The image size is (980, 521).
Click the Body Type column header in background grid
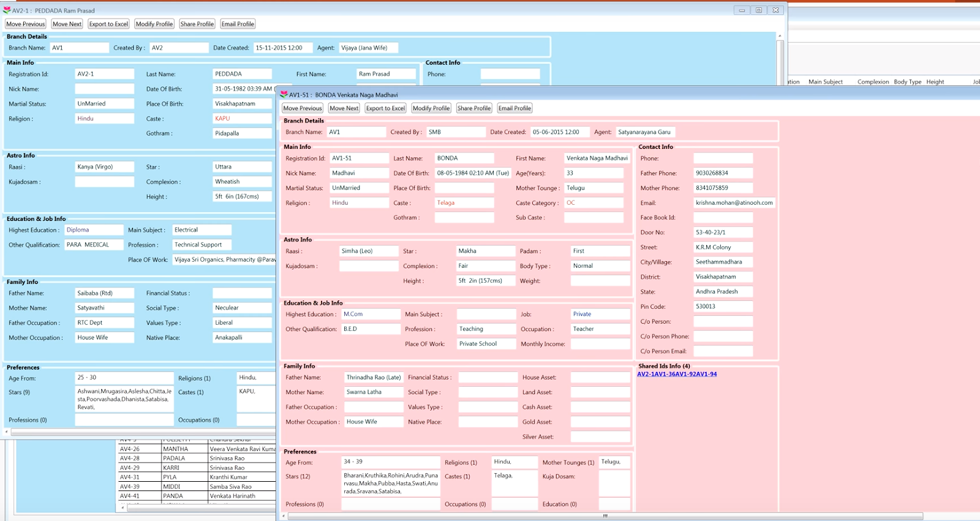click(x=907, y=82)
